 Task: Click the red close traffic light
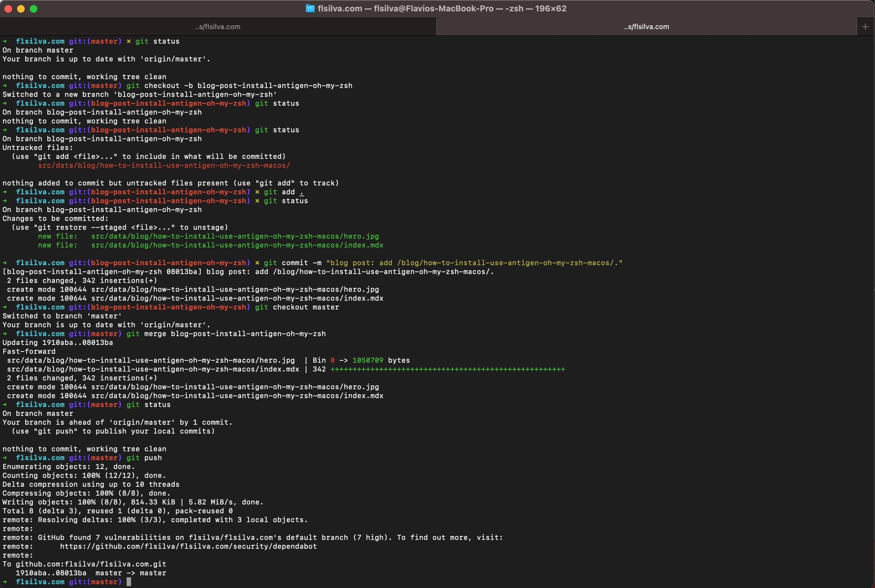click(x=8, y=9)
